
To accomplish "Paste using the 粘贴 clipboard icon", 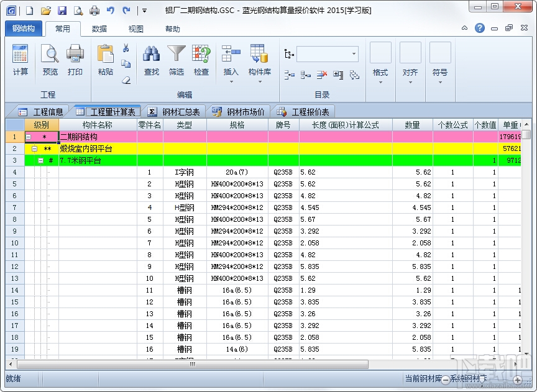I will [105, 54].
